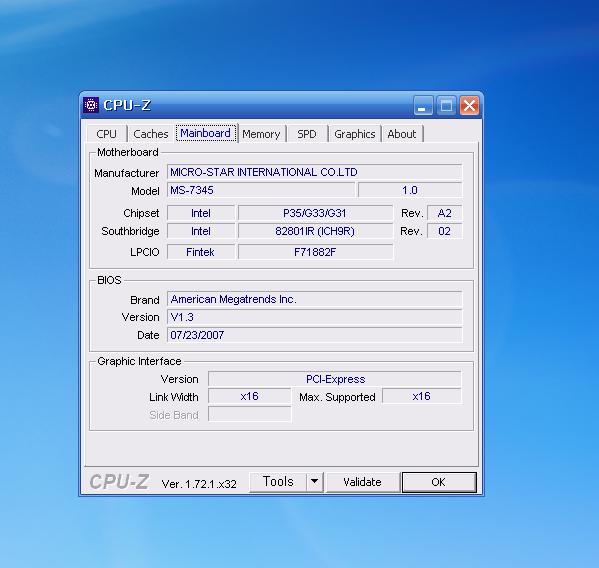
Task: Minimize the CPU-Z window
Action: point(423,105)
